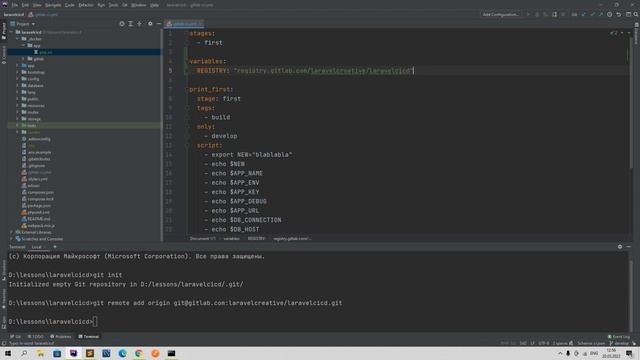Open the Refactor menu
640x360 pixels.
[86, 5]
